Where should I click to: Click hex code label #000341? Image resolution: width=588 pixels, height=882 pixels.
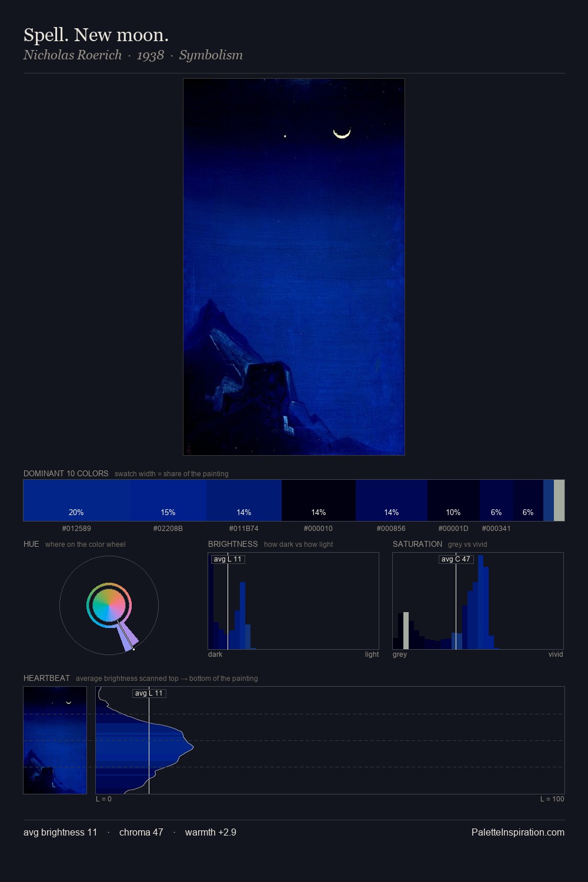coord(496,529)
